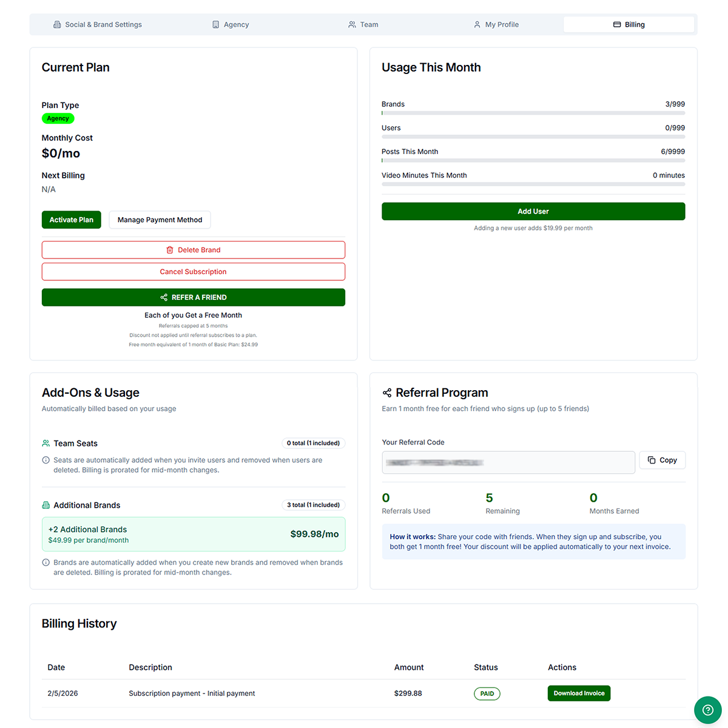The width and height of the screenshot is (728, 728).
Task: Click the share icon on REFER A FRIEND
Action: tap(163, 297)
